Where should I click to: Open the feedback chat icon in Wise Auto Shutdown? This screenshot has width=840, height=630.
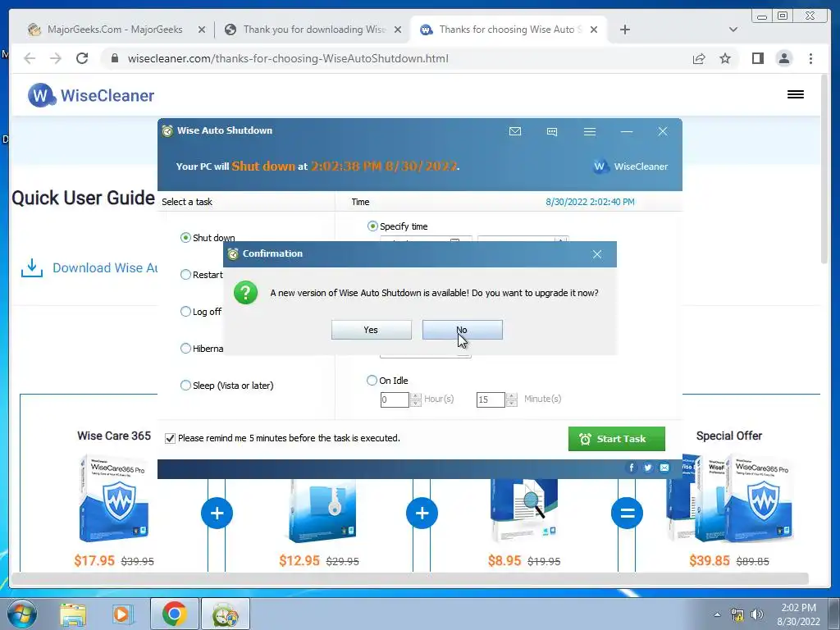(x=552, y=131)
